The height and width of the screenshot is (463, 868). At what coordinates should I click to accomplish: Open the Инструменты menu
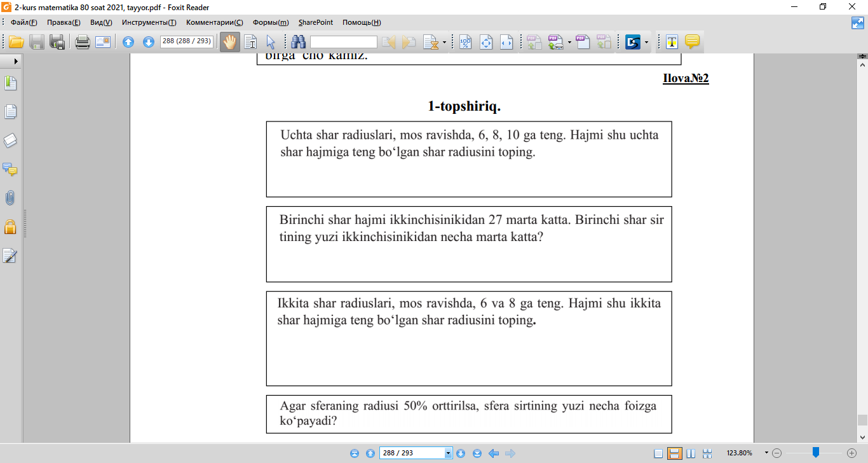149,22
